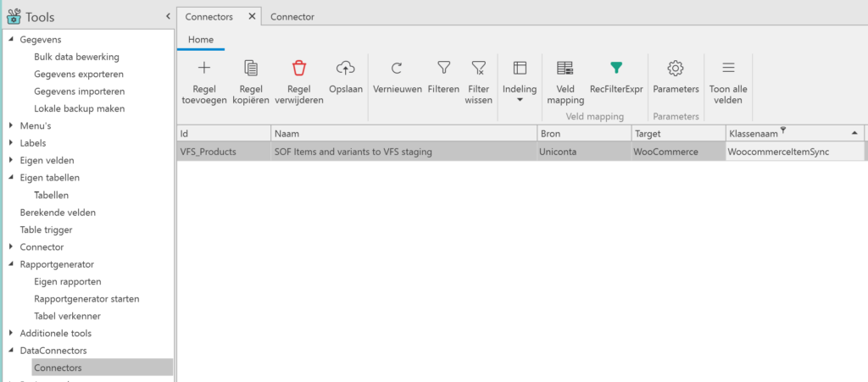Image resolution: width=868 pixels, height=382 pixels.
Task: Collapse the Rapportgenerator tree node
Action: pos(11,264)
